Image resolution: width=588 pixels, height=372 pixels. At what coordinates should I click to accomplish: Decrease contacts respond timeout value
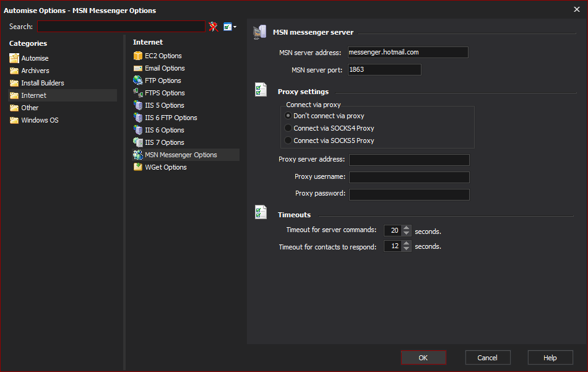407,249
